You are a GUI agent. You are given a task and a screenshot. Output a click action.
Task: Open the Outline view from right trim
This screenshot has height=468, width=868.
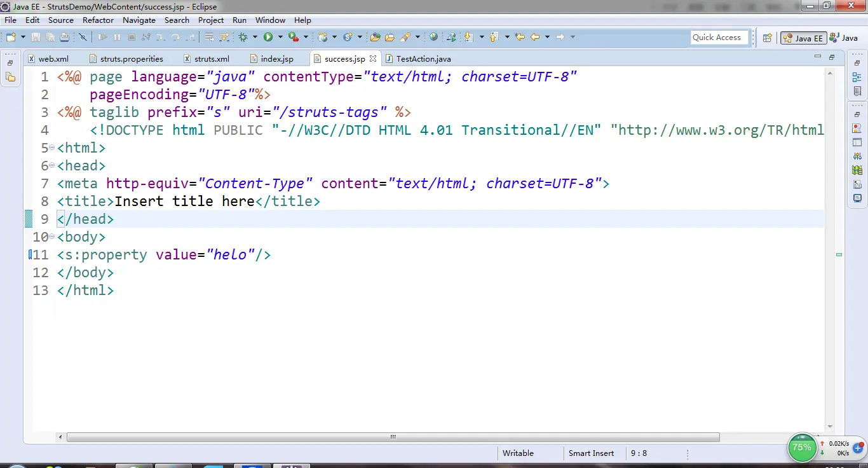[857, 77]
